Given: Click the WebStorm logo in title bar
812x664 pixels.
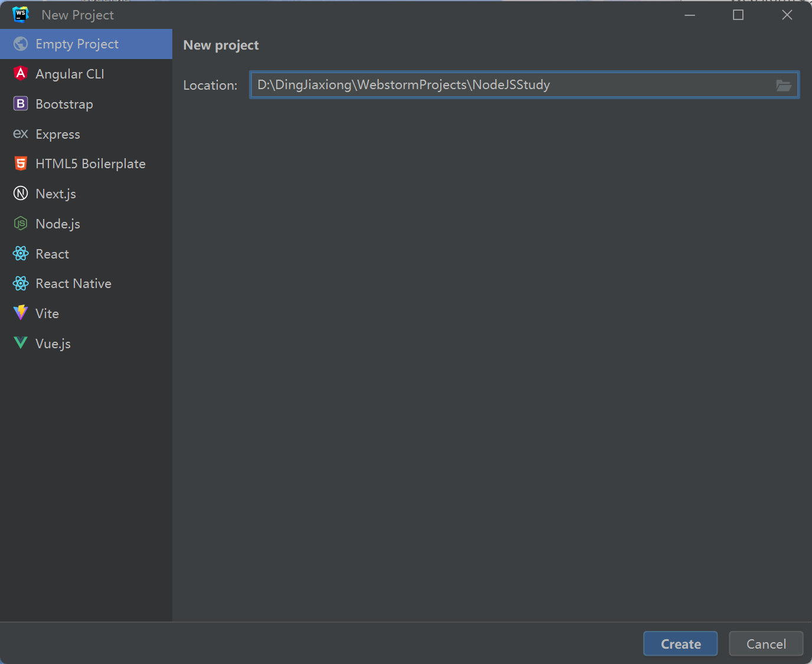Looking at the screenshot, I should (21, 14).
